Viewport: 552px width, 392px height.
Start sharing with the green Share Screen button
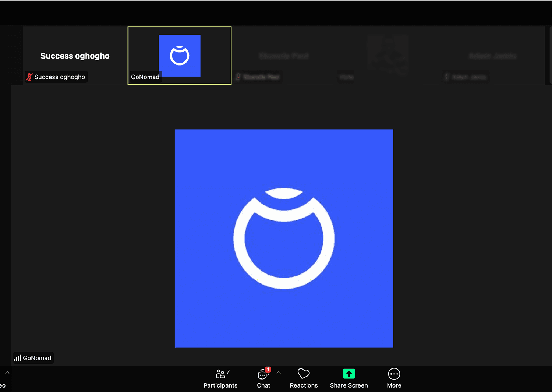349,378
